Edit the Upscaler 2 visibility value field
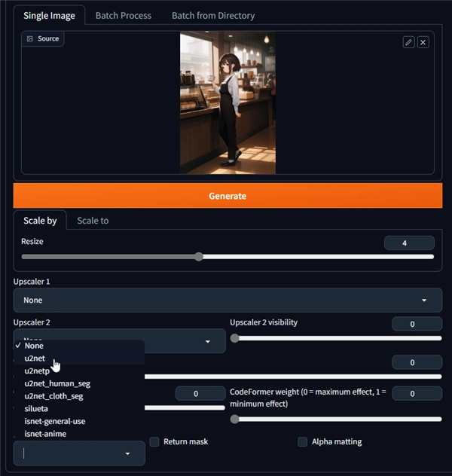The width and height of the screenshot is (452, 476). 417,324
